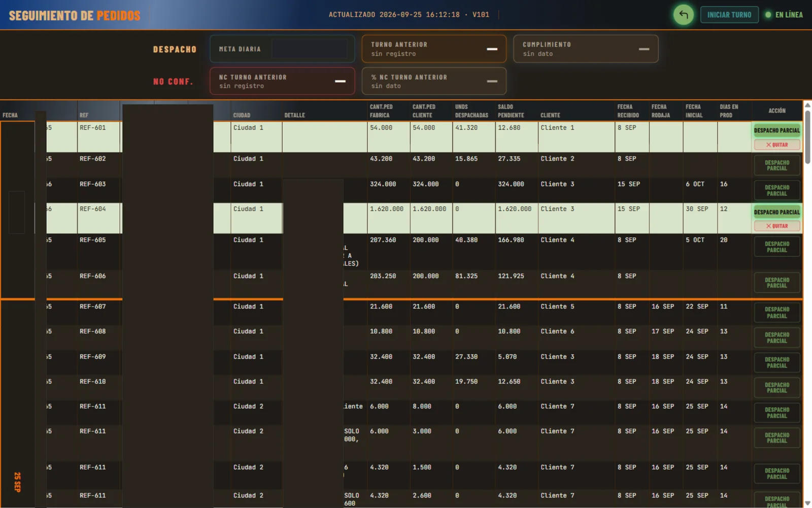Select the REF-603 reference cell
The height and width of the screenshot is (508, 812).
point(98,190)
